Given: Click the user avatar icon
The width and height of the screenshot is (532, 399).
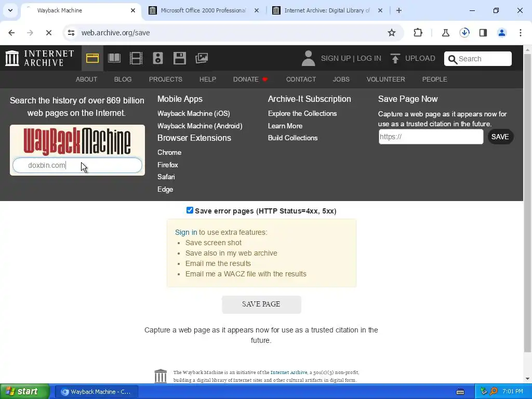Looking at the screenshot, I should tap(308, 58).
